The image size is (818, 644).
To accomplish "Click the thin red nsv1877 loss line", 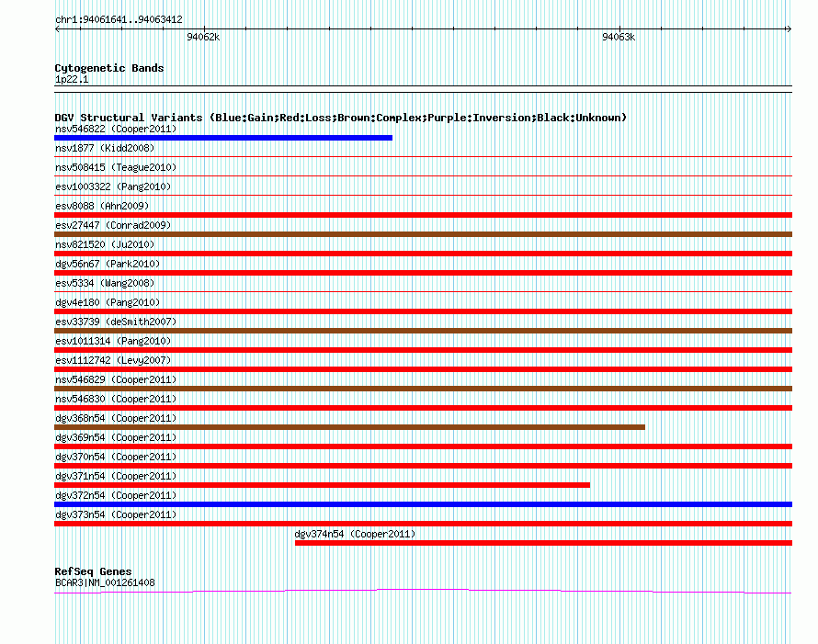I will pos(423,156).
